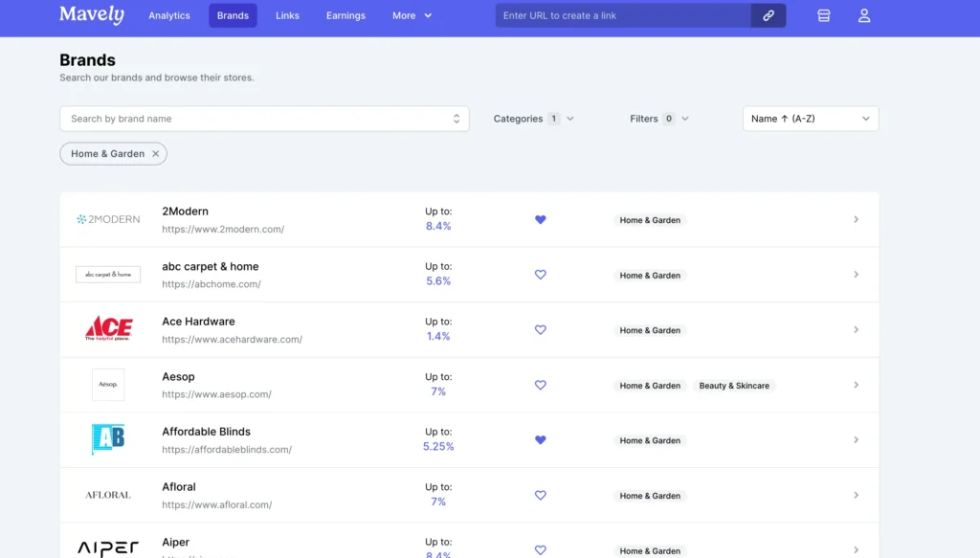Screen dimensions: 980x558
Task: Open the 2modern.com URL
Action: click(223, 230)
